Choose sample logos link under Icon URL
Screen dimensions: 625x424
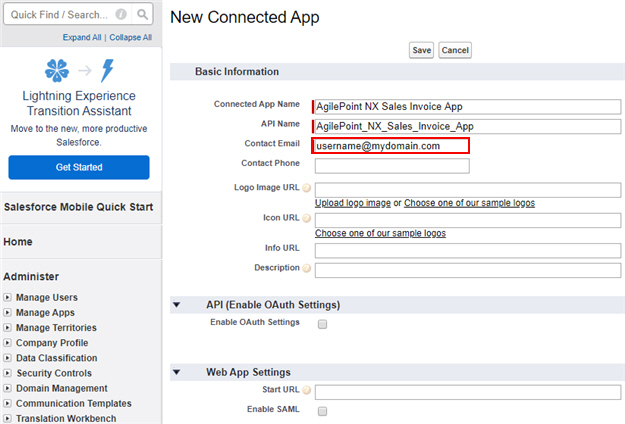[x=380, y=233]
